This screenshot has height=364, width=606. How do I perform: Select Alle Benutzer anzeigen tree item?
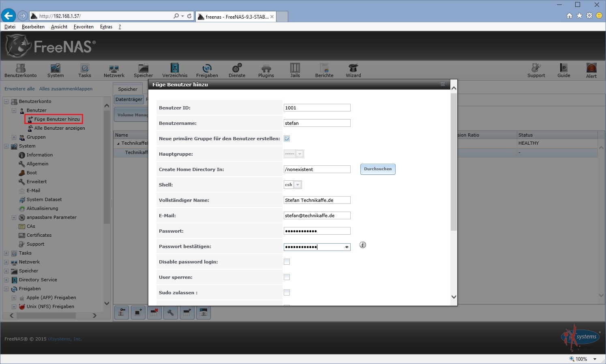point(60,128)
